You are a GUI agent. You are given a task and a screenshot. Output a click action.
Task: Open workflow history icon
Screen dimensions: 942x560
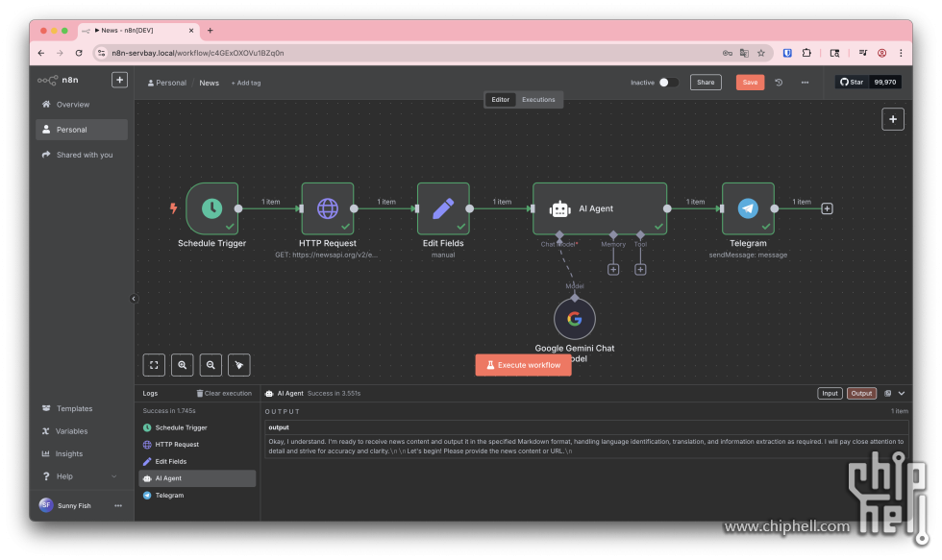(779, 83)
